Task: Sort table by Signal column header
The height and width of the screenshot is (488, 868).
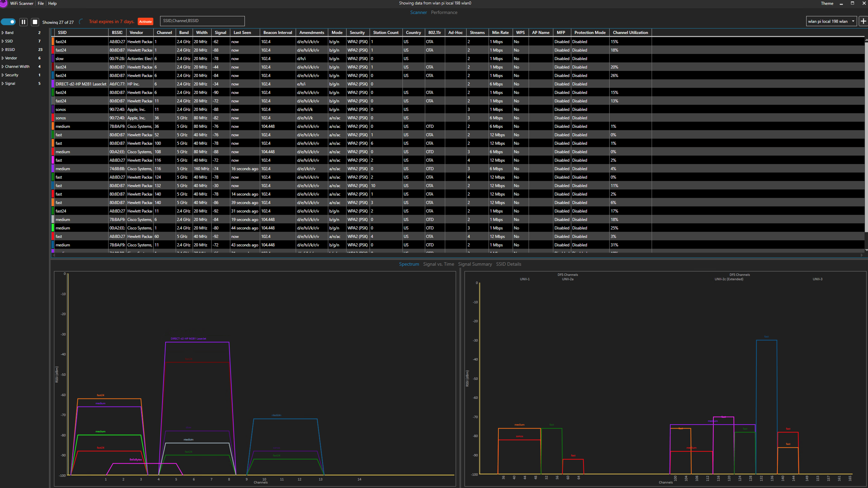Action: (x=220, y=33)
